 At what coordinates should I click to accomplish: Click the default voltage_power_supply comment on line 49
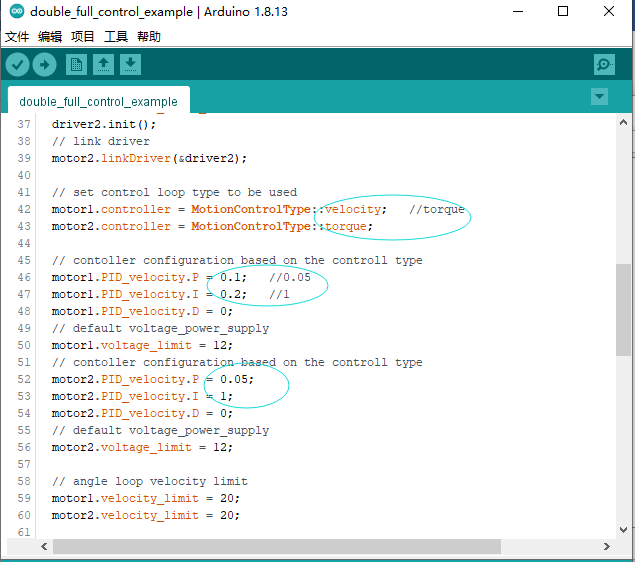[x=160, y=328]
